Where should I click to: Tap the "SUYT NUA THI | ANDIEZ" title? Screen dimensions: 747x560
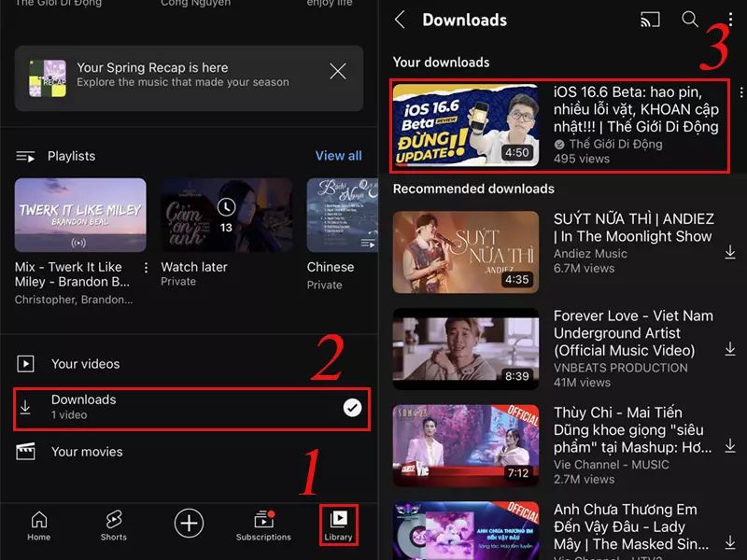coord(634,228)
